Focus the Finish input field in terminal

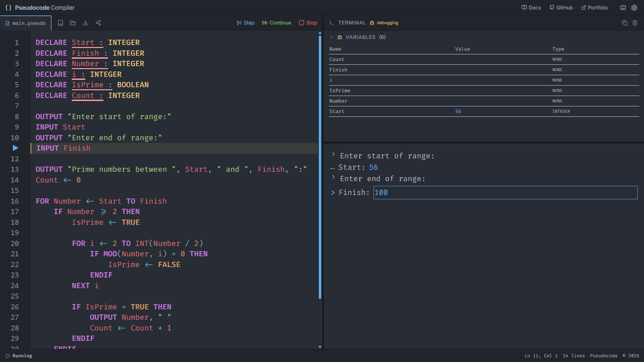click(503, 192)
